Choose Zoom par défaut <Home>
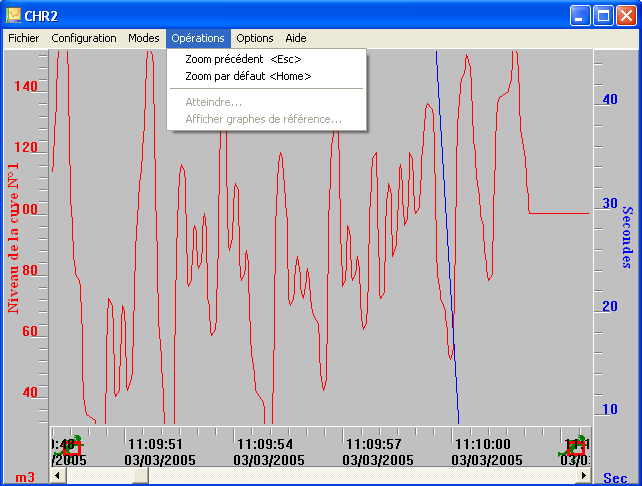Image resolution: width=642 pixels, height=486 pixels. coord(266,77)
